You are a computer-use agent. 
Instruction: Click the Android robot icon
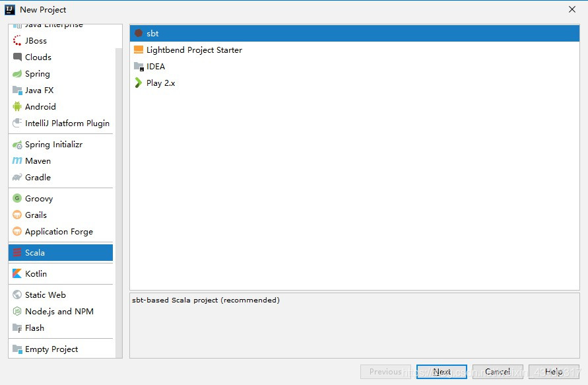coord(17,106)
